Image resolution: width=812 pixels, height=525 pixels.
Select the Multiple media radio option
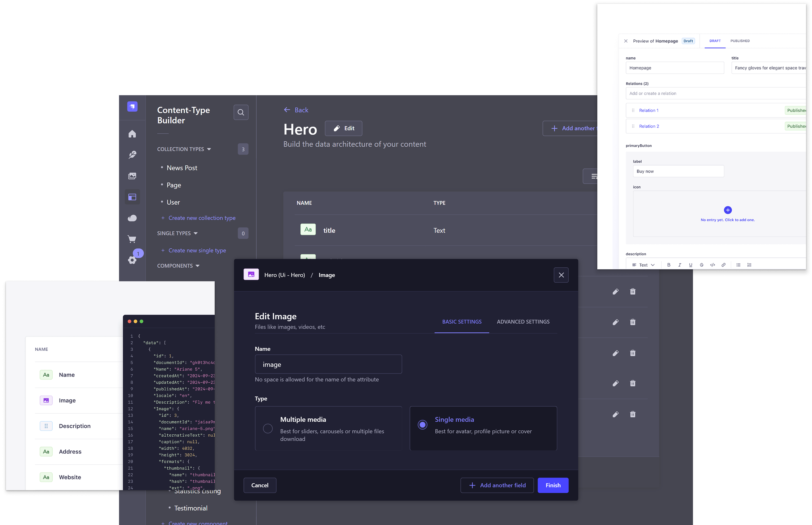268,428
